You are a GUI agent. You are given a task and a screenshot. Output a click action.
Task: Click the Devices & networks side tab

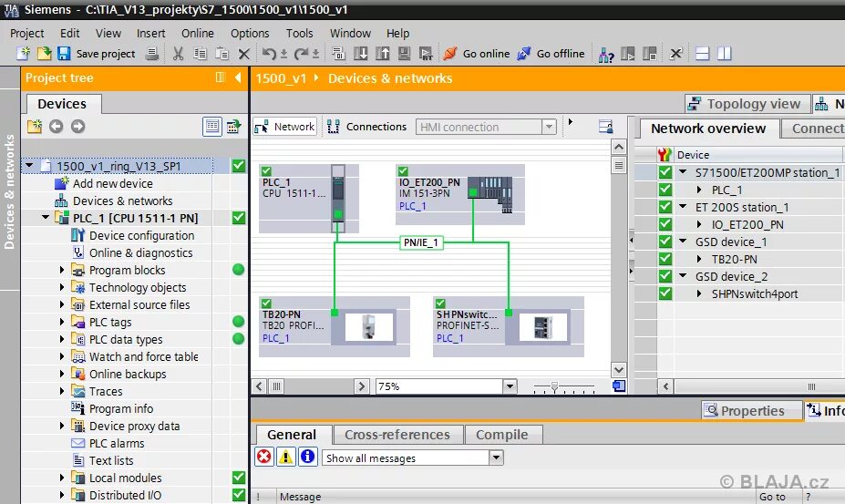coord(10,191)
